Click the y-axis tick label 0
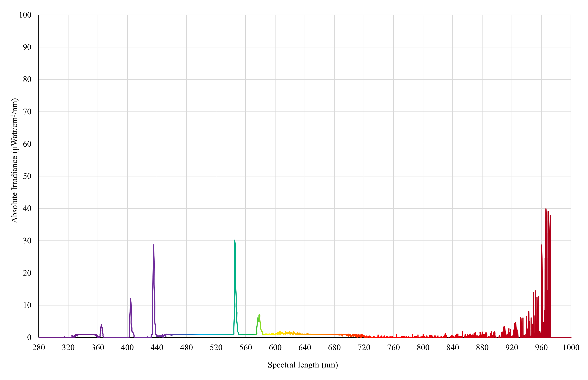 point(29,337)
